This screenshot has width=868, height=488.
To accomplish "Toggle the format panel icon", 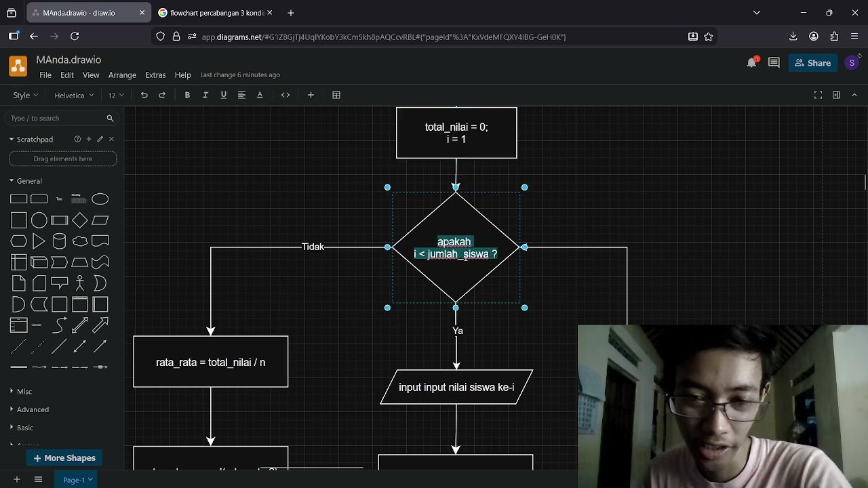I will (x=836, y=95).
